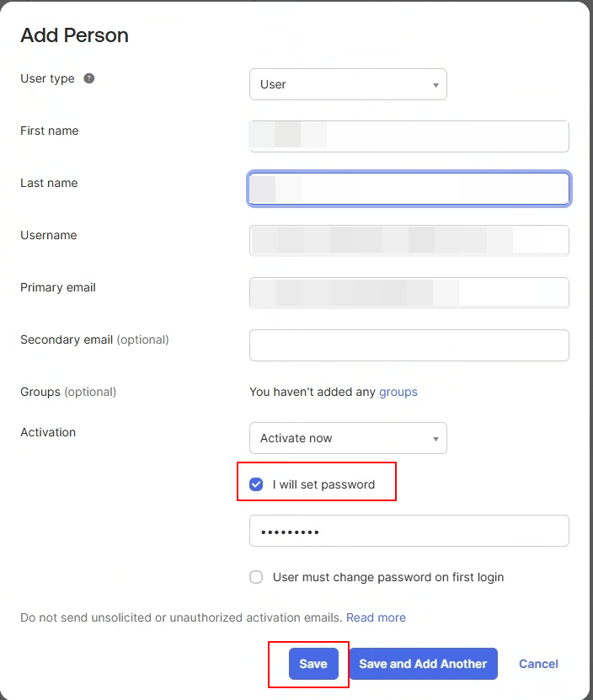
Task: Click Save and Add Another
Action: [424, 664]
